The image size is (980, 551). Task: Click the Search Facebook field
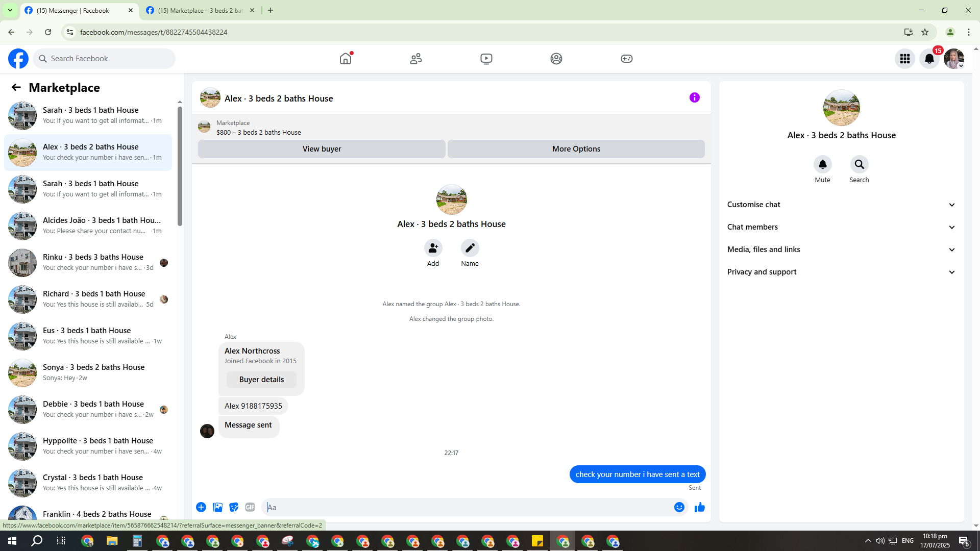click(104, 59)
